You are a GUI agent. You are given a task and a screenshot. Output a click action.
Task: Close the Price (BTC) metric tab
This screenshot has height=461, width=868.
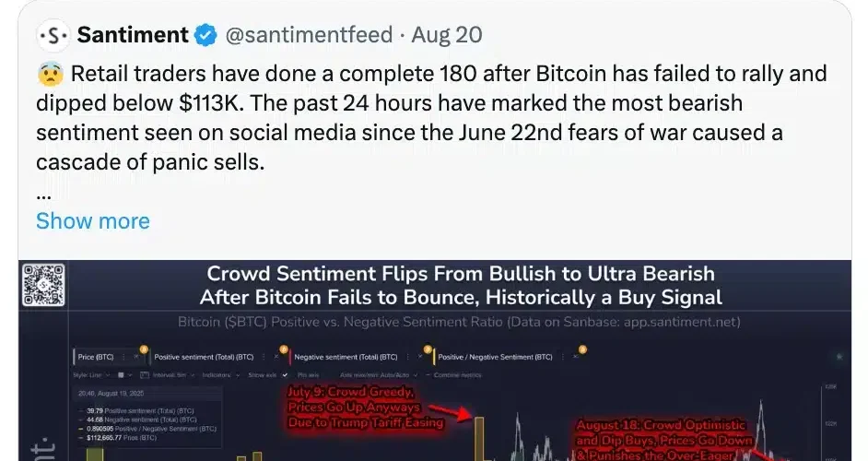pyautogui.click(x=135, y=355)
